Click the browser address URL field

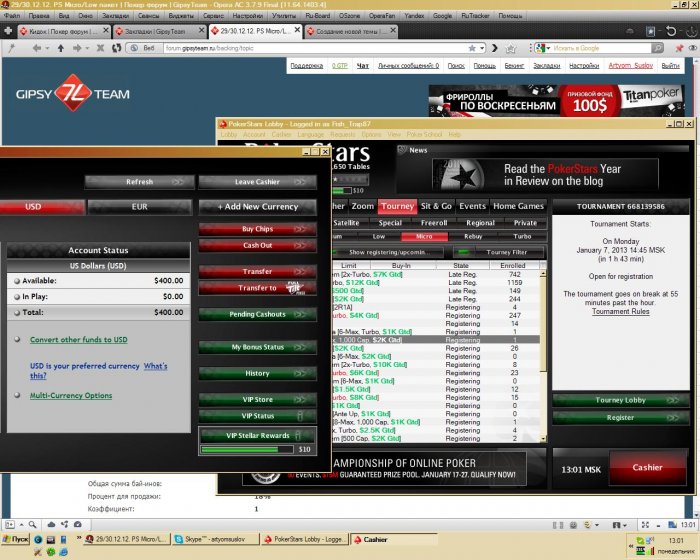(315, 48)
